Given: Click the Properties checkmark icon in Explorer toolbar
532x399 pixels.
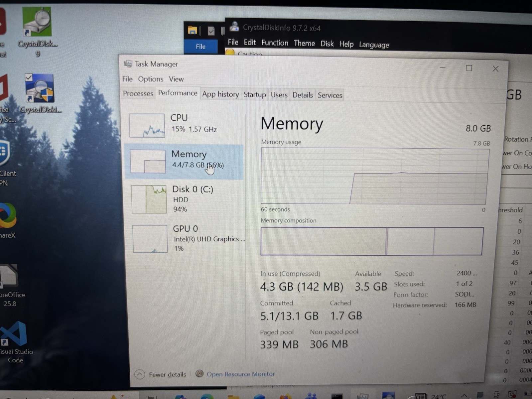Looking at the screenshot, I should click(211, 31).
